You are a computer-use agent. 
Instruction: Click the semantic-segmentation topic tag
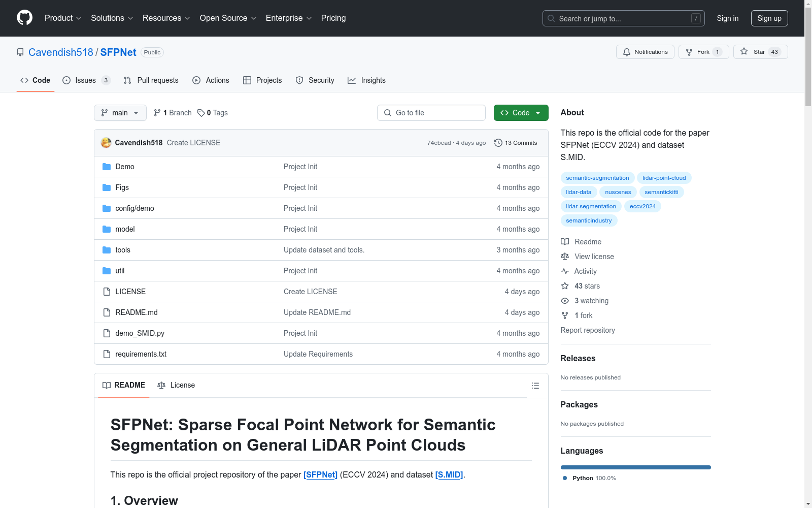point(597,178)
